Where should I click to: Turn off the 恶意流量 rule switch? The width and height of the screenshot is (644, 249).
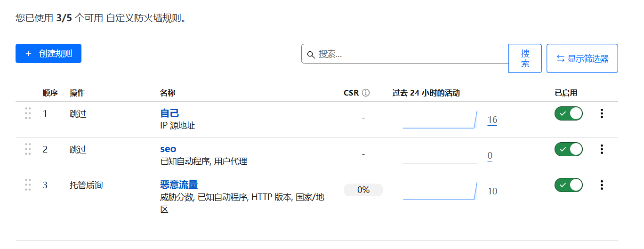[569, 185]
